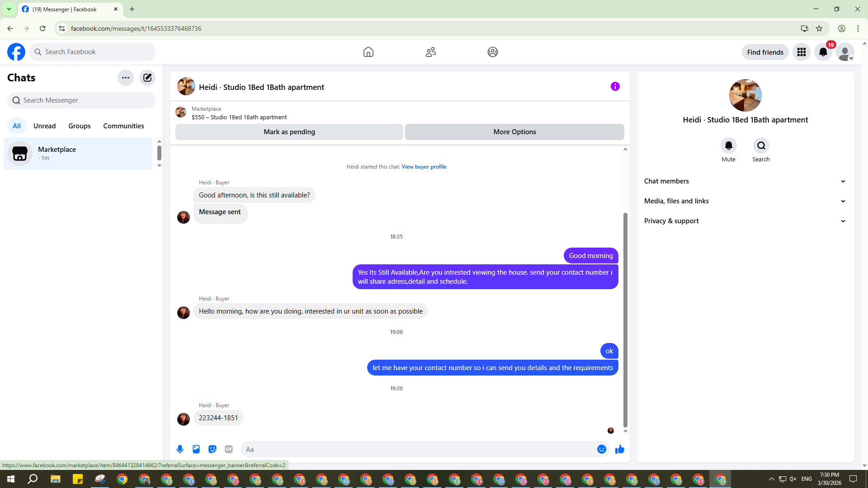Screen dimensions: 868x488
Task: Expand Privacy & support section
Action: (745, 221)
